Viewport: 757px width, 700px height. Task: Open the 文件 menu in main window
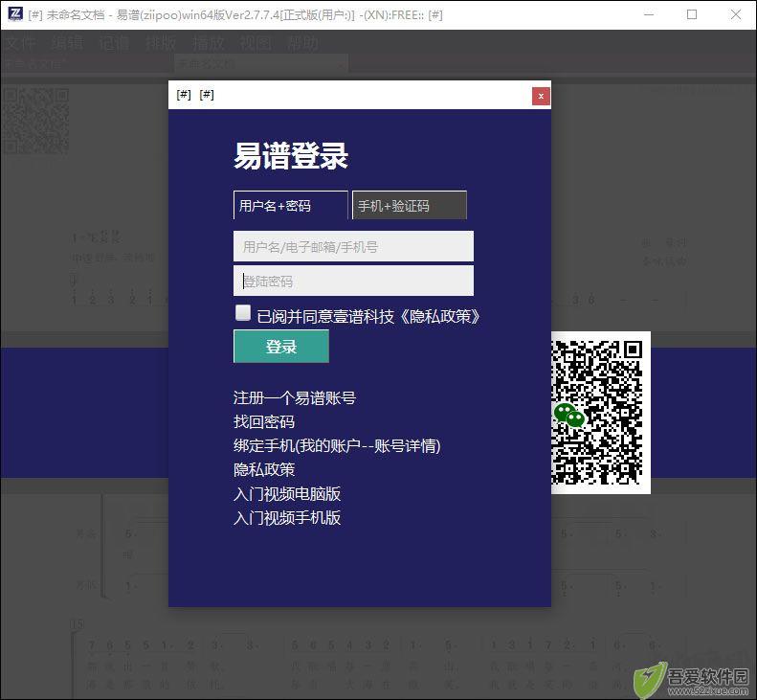click(20, 43)
